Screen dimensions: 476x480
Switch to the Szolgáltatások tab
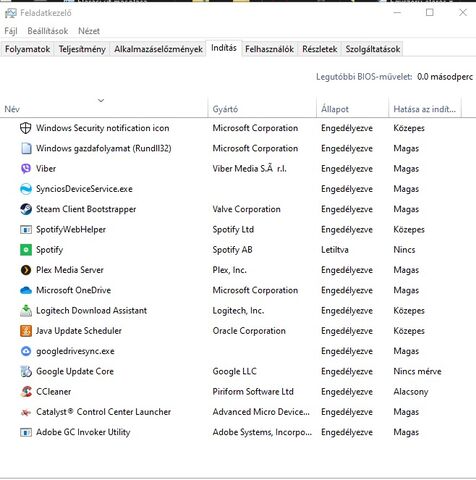[x=373, y=49]
